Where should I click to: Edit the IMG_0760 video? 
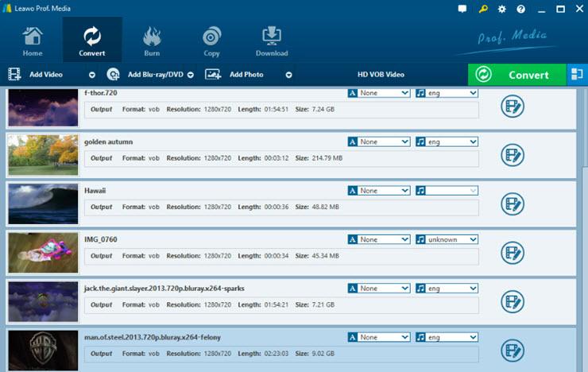tap(513, 253)
